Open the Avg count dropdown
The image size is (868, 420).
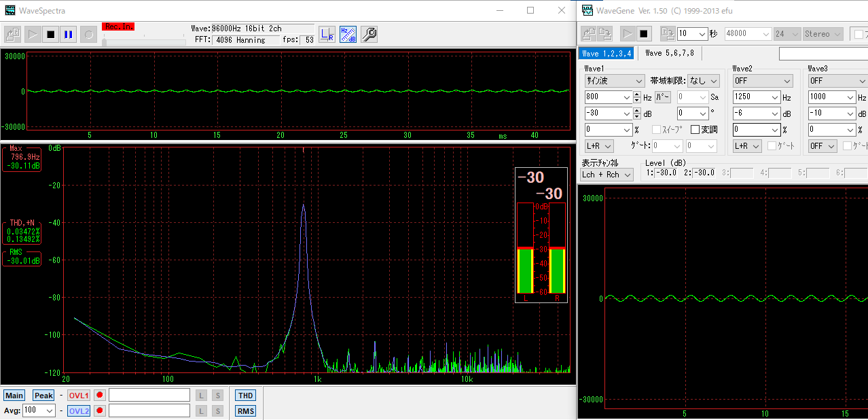pyautogui.click(x=49, y=410)
